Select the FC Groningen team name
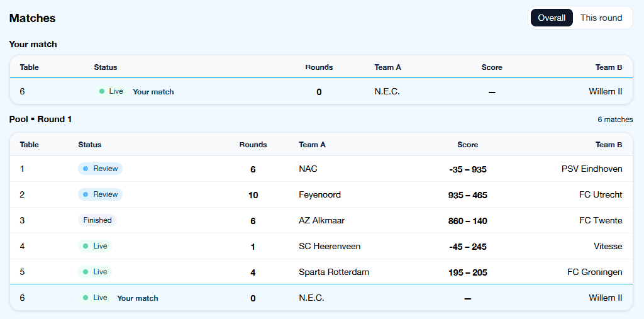 [594, 272]
